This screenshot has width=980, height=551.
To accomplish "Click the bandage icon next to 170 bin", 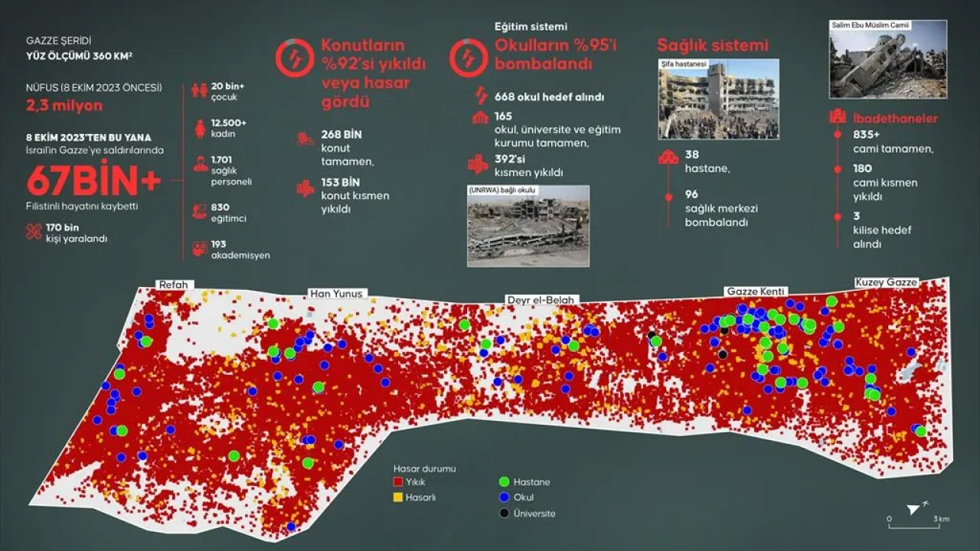I will point(34,231).
